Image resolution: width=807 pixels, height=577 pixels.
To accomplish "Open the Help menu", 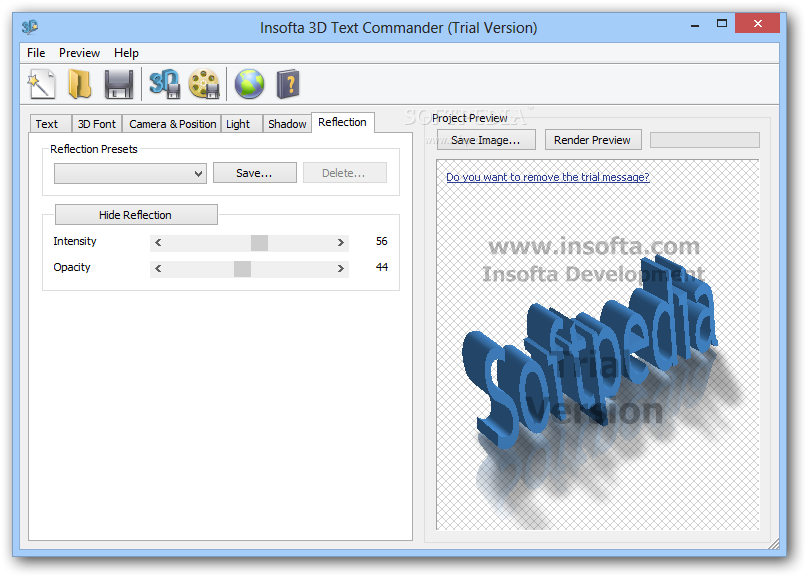I will tap(126, 53).
